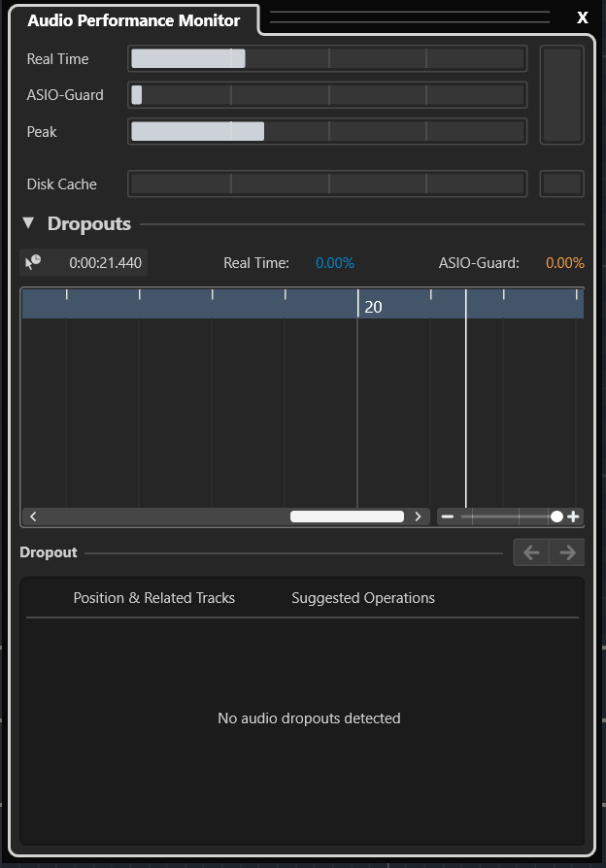Image resolution: width=606 pixels, height=868 pixels.
Task: Click the Real Time 0.00% value
Action: [335, 262]
